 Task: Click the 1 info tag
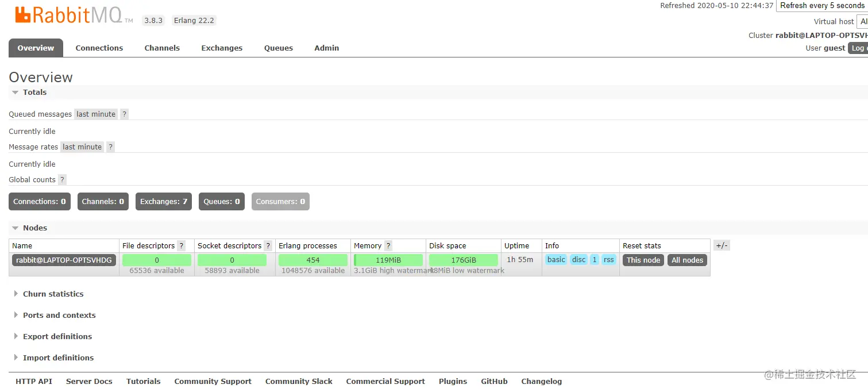click(x=595, y=260)
